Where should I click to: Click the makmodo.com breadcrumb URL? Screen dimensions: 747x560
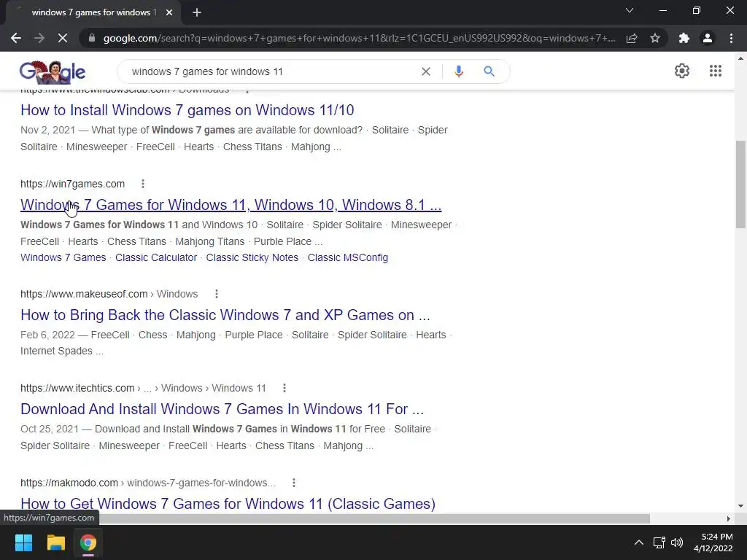[148, 483]
